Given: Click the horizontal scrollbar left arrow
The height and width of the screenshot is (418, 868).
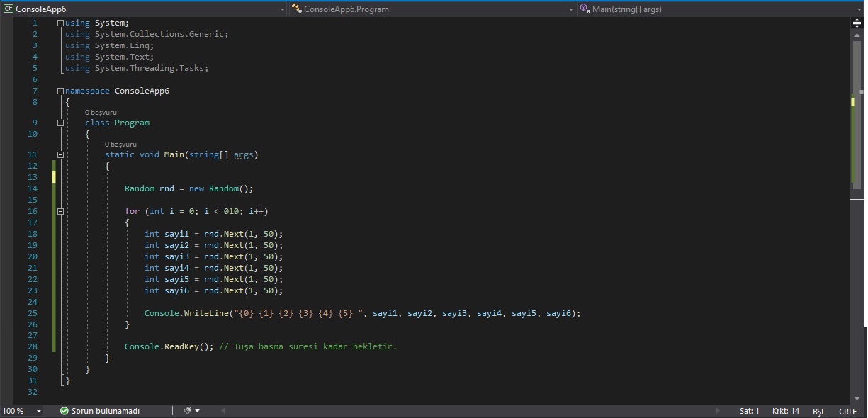Looking at the screenshot, I should coord(223,411).
